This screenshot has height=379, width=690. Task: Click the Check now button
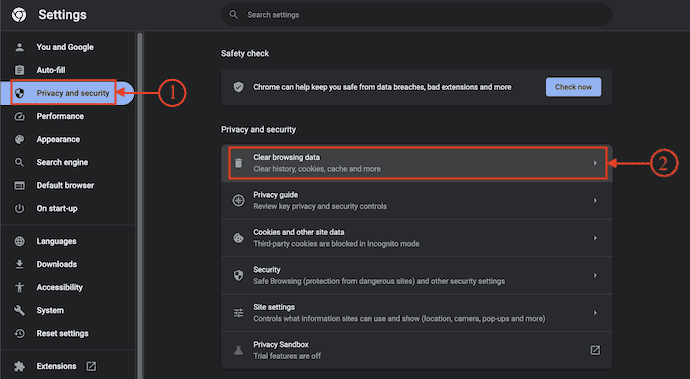click(573, 87)
